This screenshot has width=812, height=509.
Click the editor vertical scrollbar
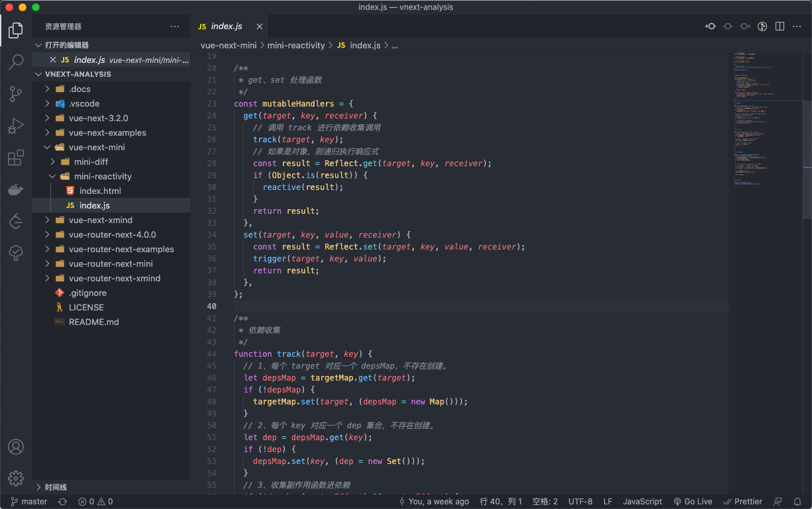[807, 159]
